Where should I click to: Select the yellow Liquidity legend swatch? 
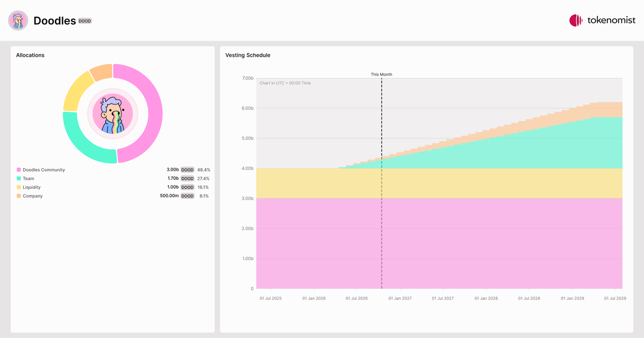[19, 187]
